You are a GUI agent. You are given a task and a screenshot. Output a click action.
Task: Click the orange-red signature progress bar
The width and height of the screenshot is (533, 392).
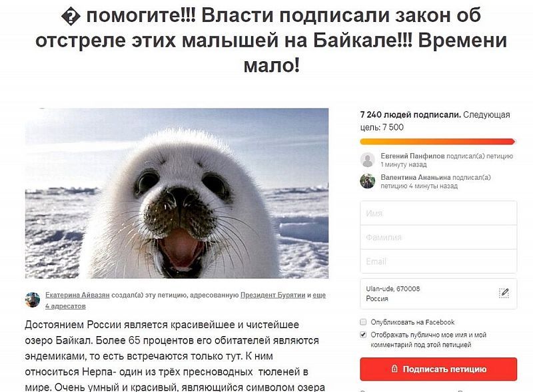pos(438,142)
